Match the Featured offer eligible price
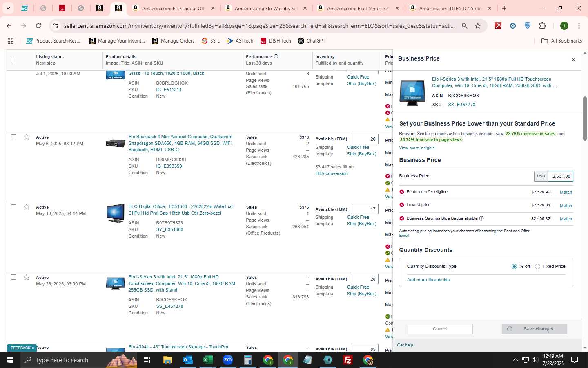The image size is (588, 368). coord(566,192)
